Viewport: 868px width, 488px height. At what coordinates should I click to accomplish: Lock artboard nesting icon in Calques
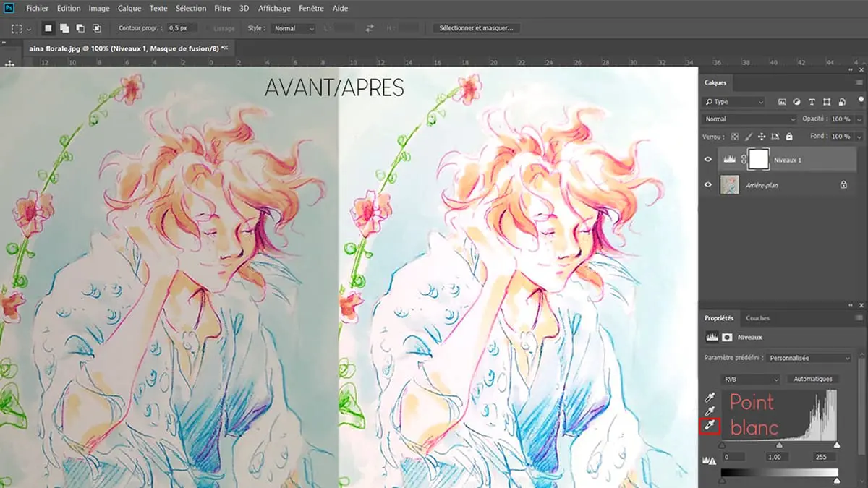pyautogui.click(x=775, y=136)
